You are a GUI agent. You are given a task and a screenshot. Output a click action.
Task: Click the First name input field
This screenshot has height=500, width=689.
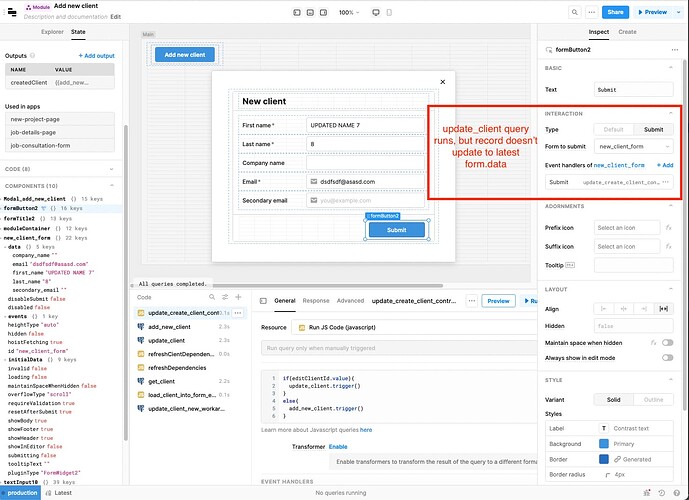[x=365, y=125]
